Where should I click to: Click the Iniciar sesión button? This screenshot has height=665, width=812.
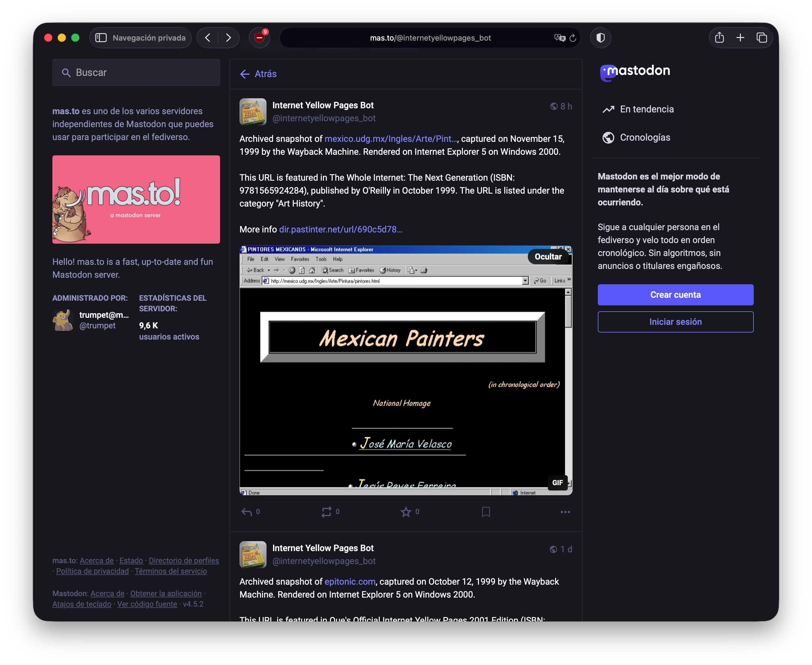tap(675, 322)
